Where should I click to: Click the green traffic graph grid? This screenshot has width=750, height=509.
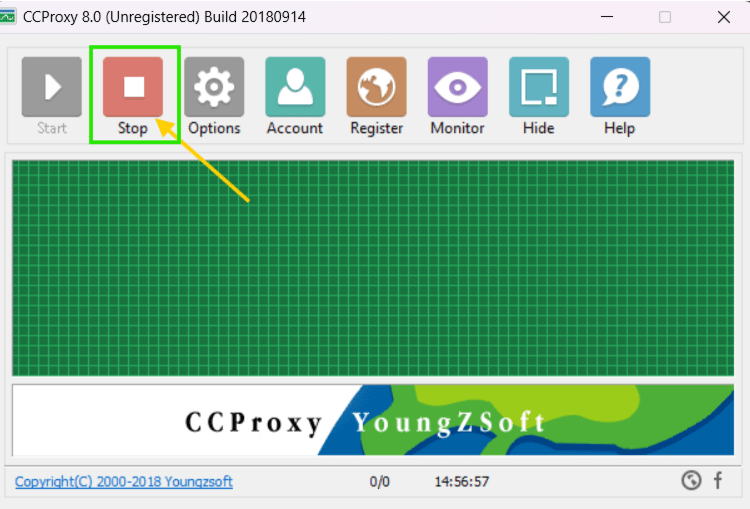coord(373,268)
